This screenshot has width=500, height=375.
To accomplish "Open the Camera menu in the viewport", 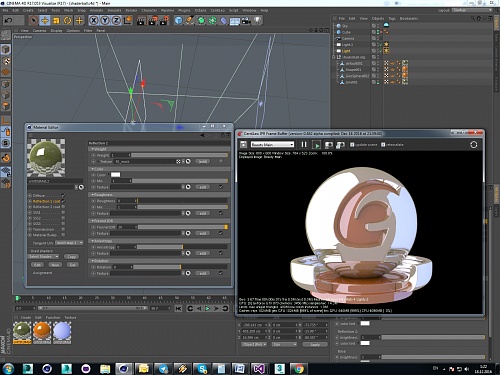I will [x=39, y=30].
